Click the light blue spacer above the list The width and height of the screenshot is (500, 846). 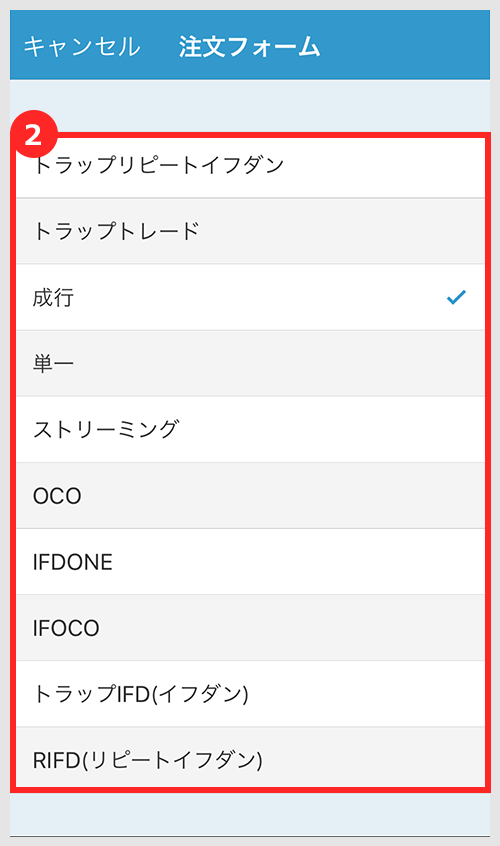(x=270, y=106)
